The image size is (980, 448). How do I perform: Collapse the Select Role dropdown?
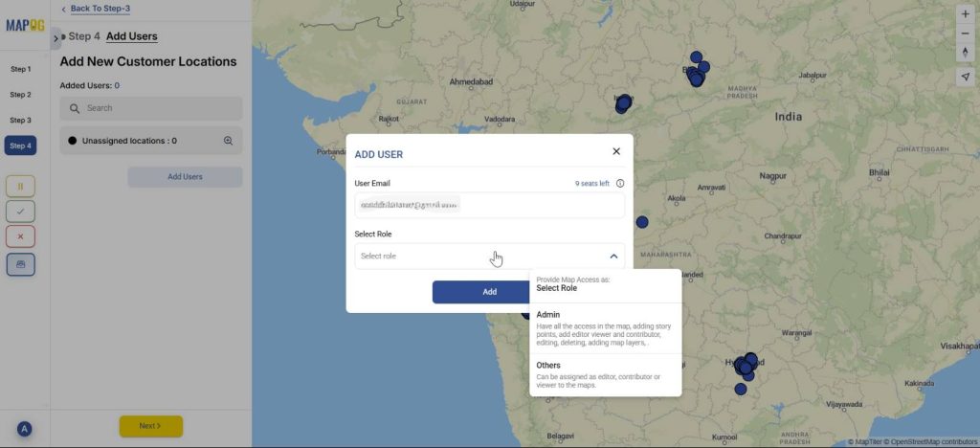(x=613, y=256)
